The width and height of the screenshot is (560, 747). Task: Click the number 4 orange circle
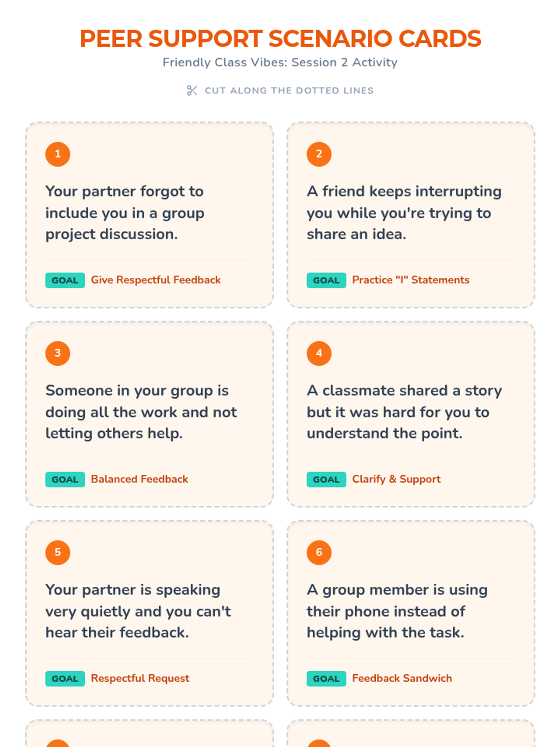pos(319,353)
